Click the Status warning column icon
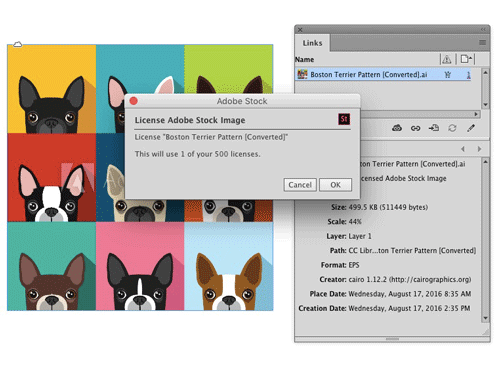 447,59
